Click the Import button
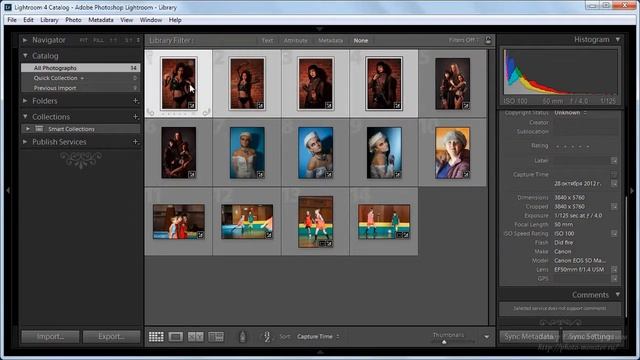 click(50, 337)
